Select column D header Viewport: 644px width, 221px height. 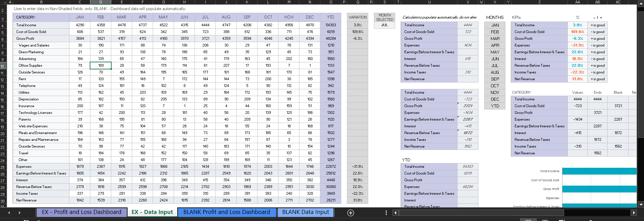pyautogui.click(x=101, y=2)
